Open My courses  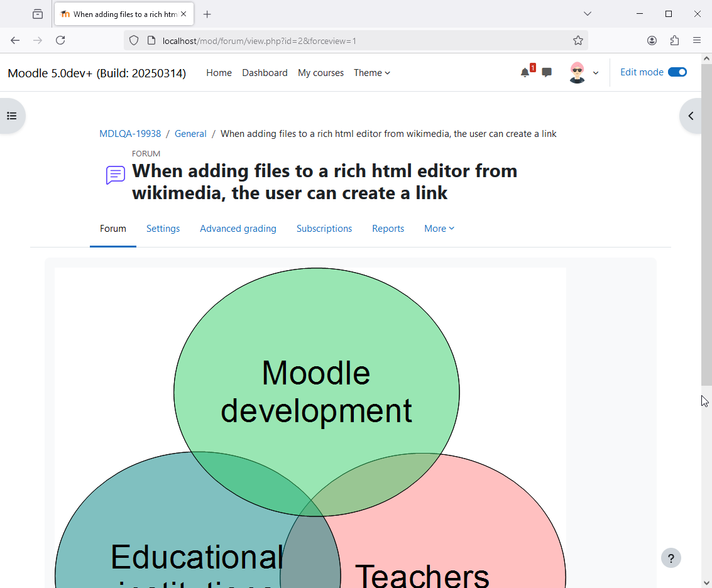(320, 73)
